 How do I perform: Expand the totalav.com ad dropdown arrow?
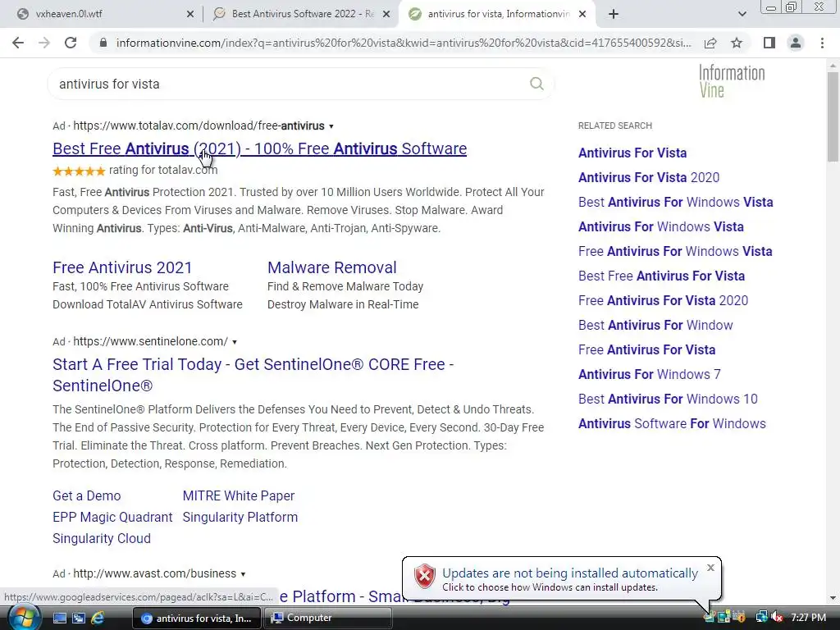point(331,126)
